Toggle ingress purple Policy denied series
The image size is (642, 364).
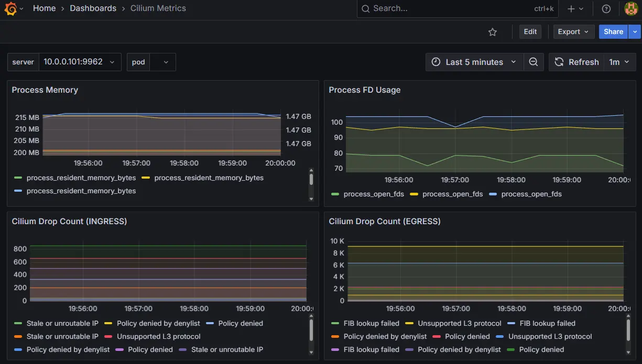(x=150, y=350)
